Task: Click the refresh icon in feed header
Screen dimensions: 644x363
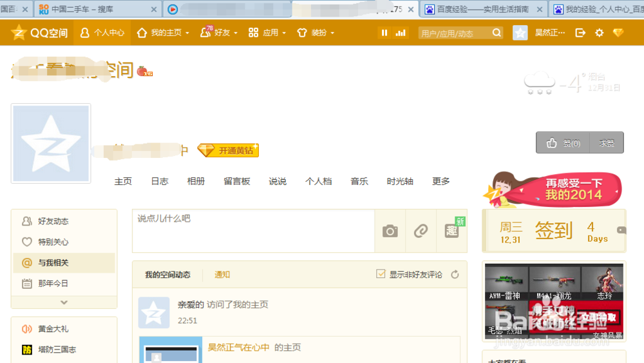Action: [455, 274]
